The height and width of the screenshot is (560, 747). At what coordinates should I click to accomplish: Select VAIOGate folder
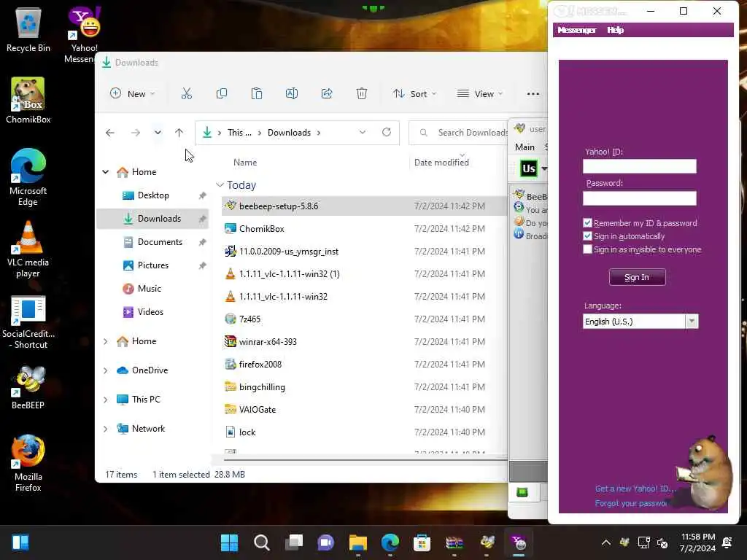(x=365, y=410)
